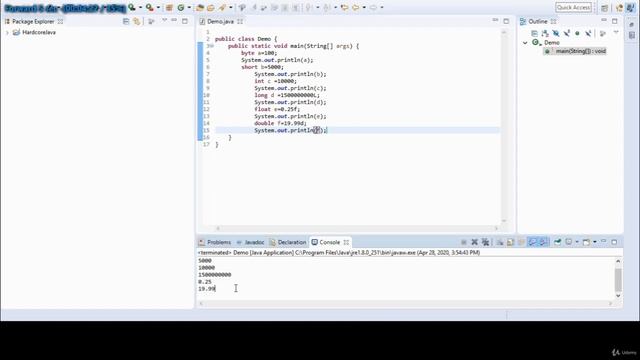Viewport: 640px width, 360px height.
Task: Click Collapse All in Package Explorer
Action: point(126,21)
